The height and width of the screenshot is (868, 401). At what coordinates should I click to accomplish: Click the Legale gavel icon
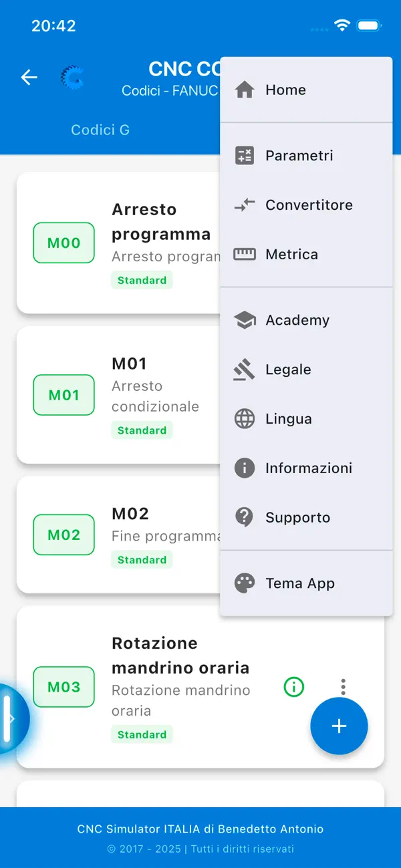(x=245, y=369)
